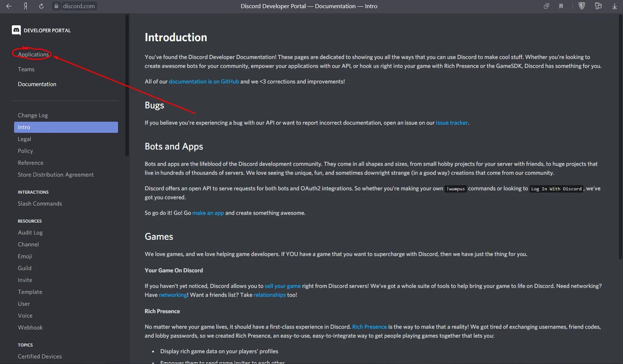Open the blue 'Rich Presence' link
Image resolution: width=623 pixels, height=364 pixels.
pos(369,327)
